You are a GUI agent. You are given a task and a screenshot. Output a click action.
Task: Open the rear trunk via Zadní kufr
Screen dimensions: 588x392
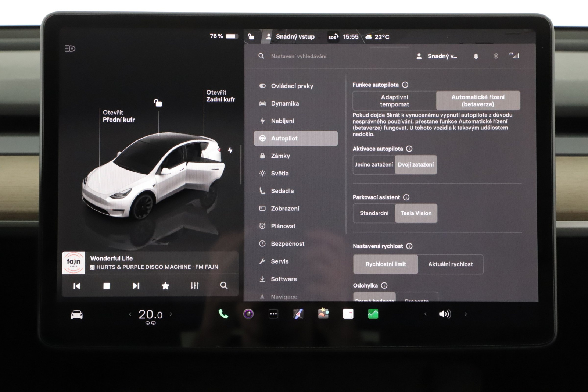pos(220,96)
